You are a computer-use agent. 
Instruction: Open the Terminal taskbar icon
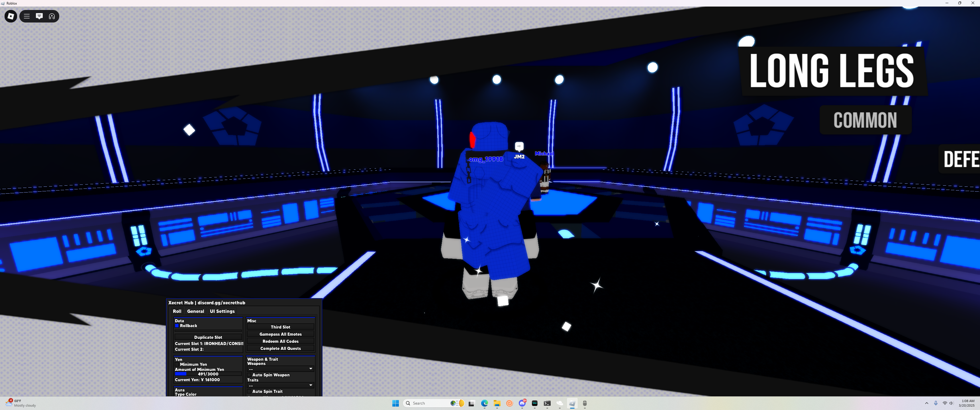[547, 403]
